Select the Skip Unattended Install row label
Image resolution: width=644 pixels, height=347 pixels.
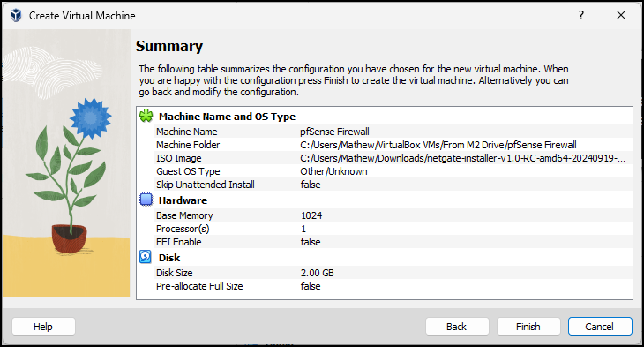tap(206, 185)
